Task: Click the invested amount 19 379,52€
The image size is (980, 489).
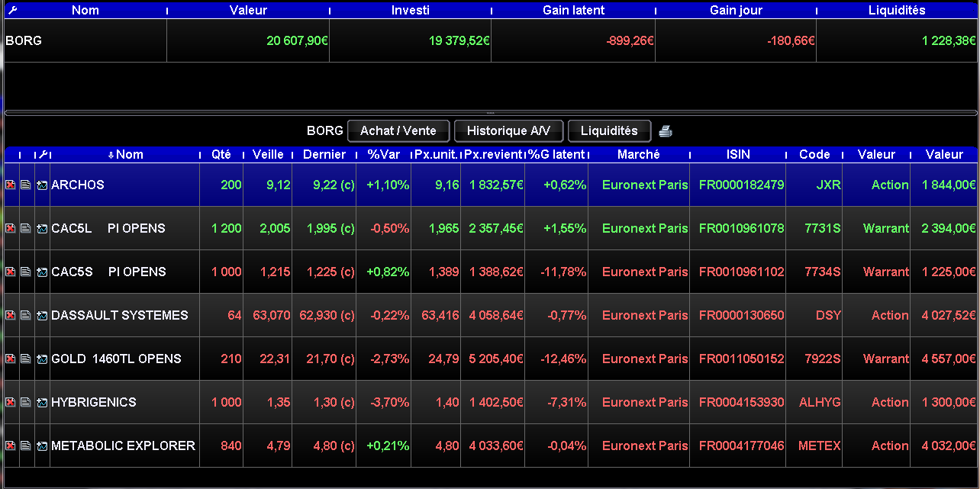Action: point(459,40)
